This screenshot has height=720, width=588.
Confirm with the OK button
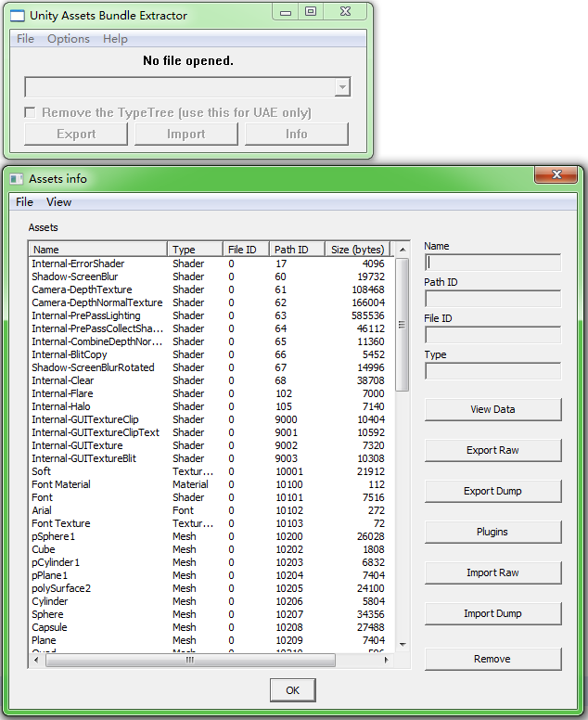293,690
